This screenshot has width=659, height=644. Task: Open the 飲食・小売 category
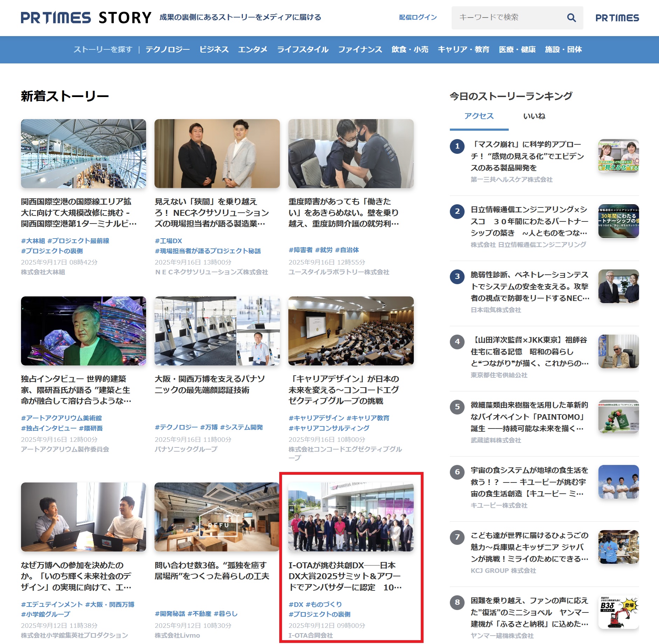coord(410,49)
